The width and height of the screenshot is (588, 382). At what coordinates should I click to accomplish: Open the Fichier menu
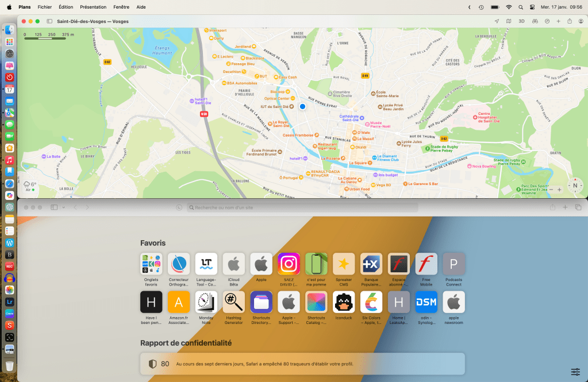click(44, 7)
